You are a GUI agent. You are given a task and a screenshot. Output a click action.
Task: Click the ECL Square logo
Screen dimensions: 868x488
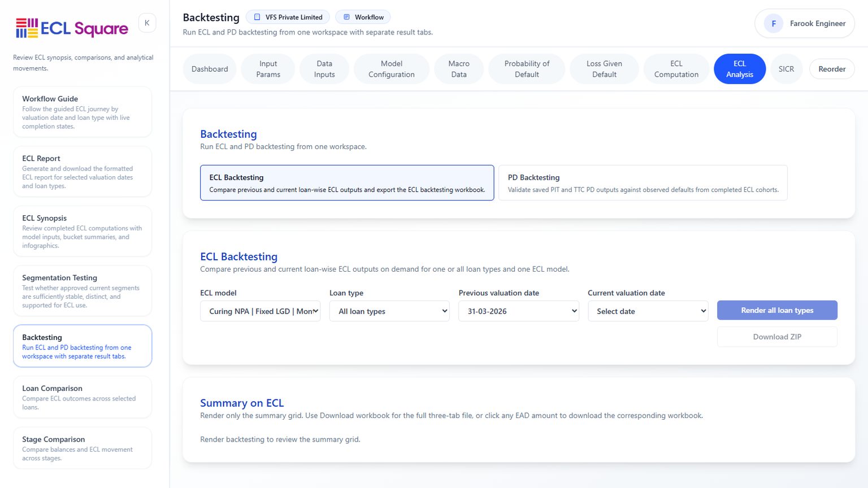coord(72,28)
